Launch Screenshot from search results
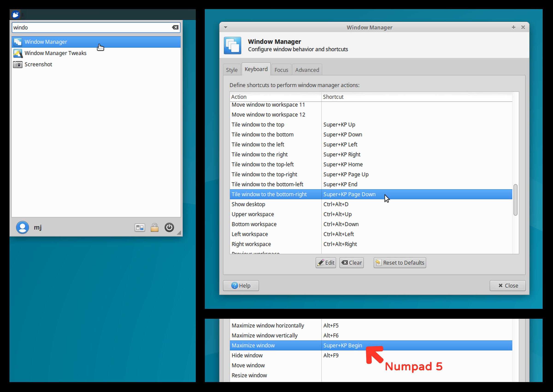Viewport: 553px width, 392px height. click(38, 65)
